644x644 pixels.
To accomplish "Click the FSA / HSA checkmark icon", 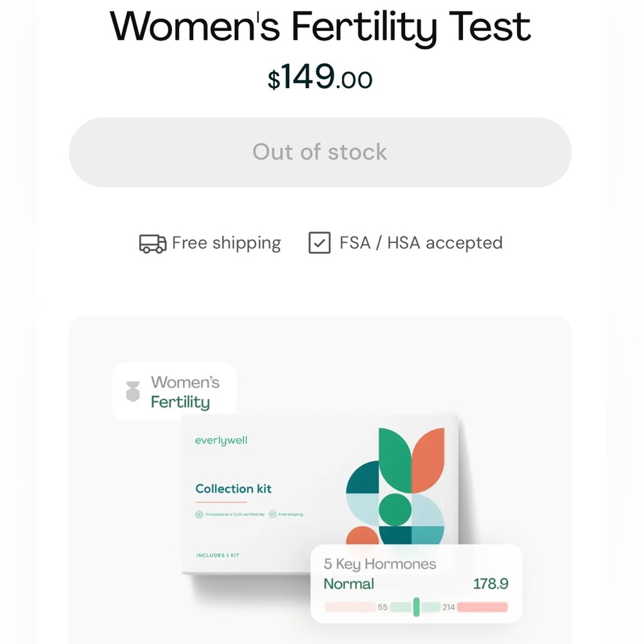I will click(x=319, y=243).
